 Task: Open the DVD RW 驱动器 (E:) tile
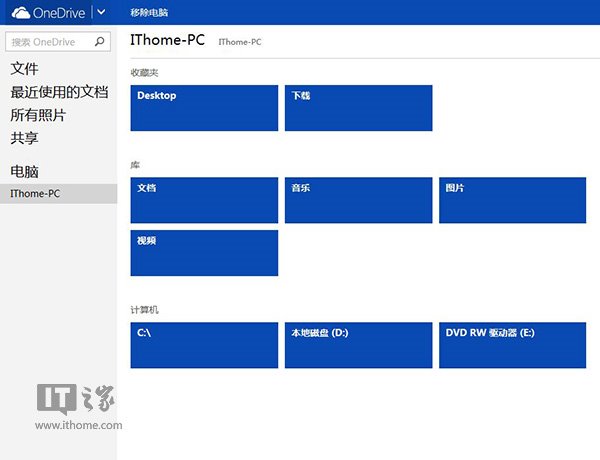[512, 345]
